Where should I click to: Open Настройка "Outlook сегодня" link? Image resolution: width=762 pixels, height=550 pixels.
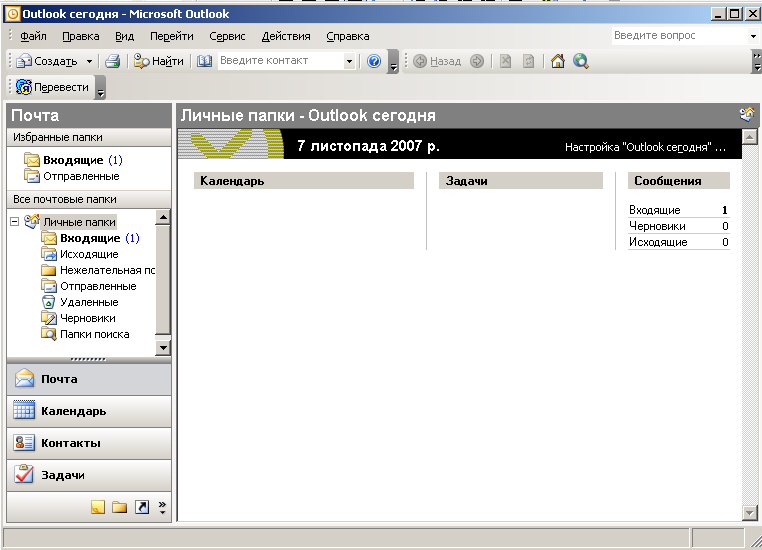(645, 147)
